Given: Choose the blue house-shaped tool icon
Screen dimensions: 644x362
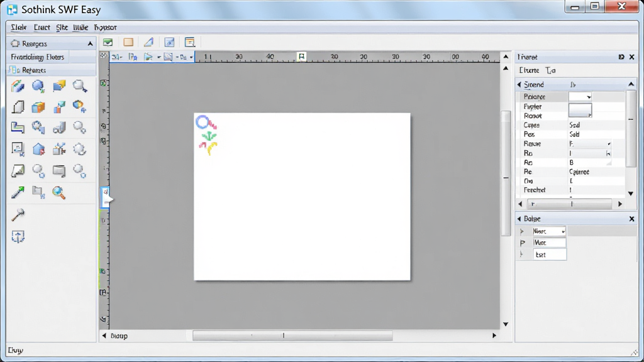Looking at the screenshot, I should tap(38, 150).
